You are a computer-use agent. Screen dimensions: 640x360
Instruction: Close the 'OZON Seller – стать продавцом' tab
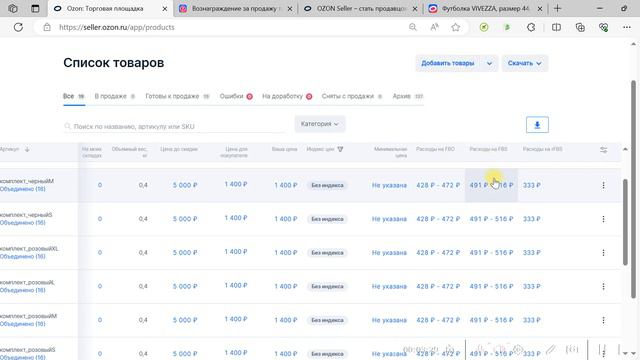(415, 9)
